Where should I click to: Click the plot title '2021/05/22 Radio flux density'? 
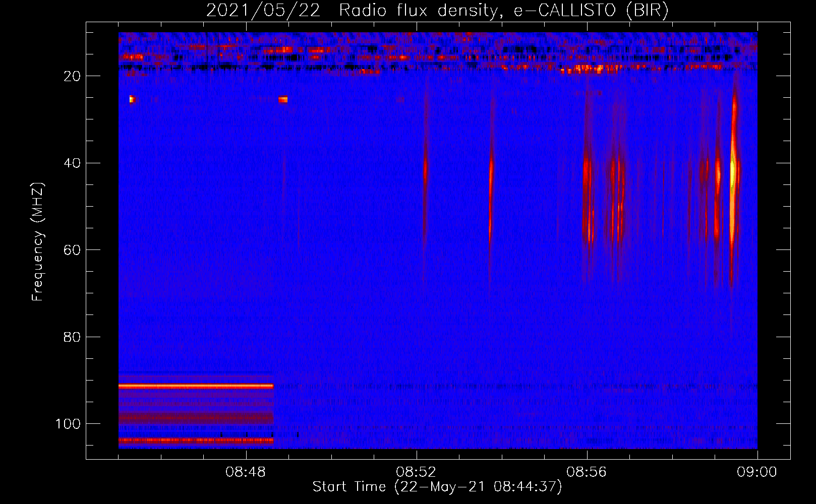[437, 10]
